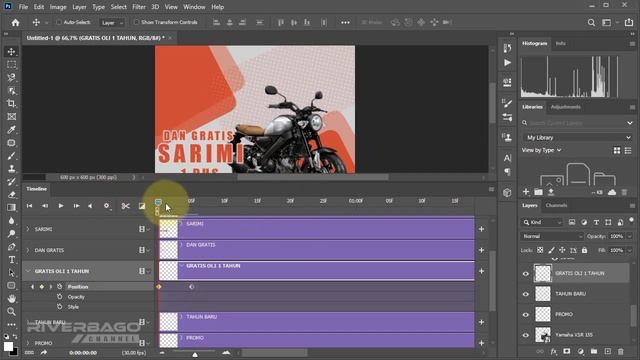Click the foreground color swatch
The image size is (640, 360).
click(8, 347)
